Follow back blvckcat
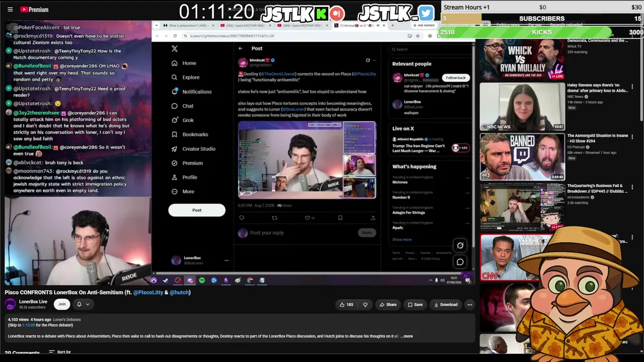 pos(455,78)
